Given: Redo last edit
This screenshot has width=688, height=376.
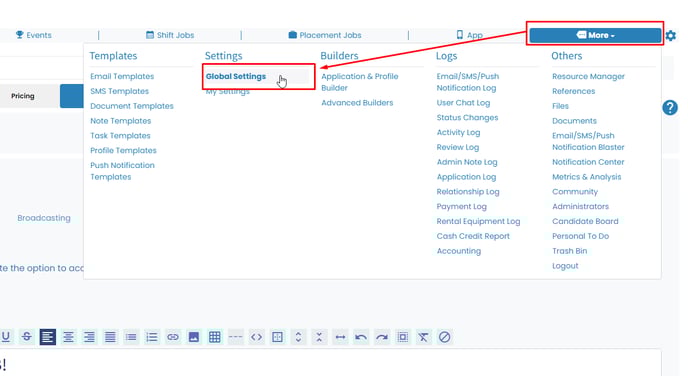Looking at the screenshot, I should (382, 337).
